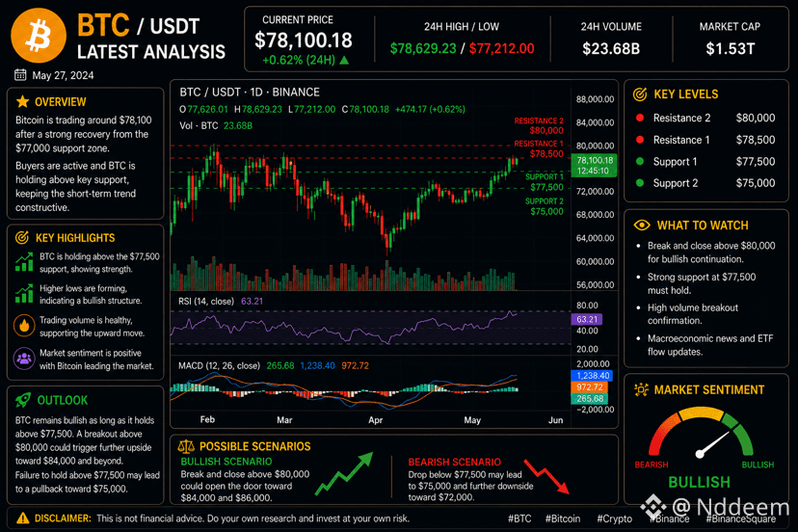Screen dimensions: 798x532
Task: Click the yellow top segment of the gauge
Action: [x=702, y=412]
